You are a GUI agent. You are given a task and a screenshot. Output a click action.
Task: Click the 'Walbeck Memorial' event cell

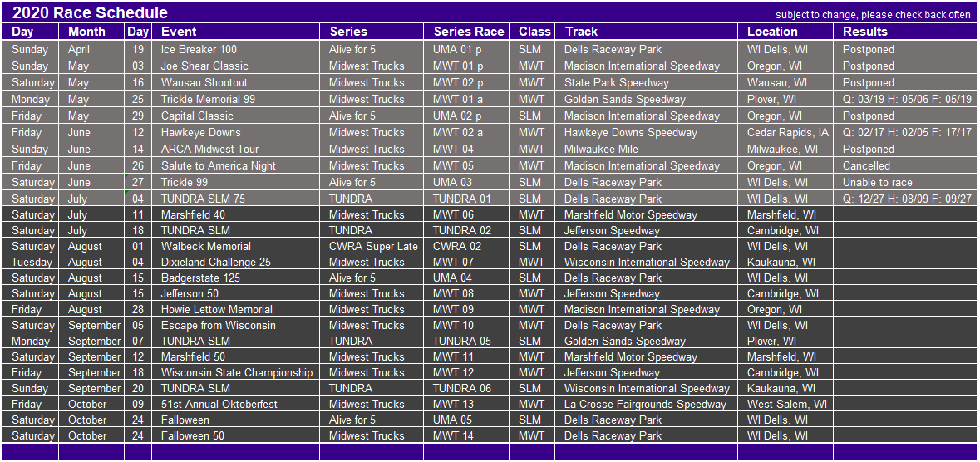(235, 246)
